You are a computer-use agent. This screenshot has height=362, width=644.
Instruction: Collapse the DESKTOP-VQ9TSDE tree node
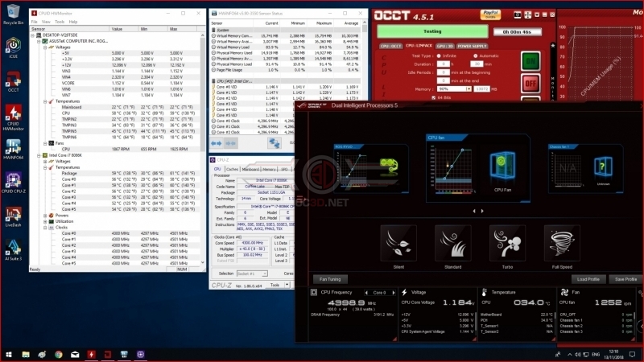33,35
